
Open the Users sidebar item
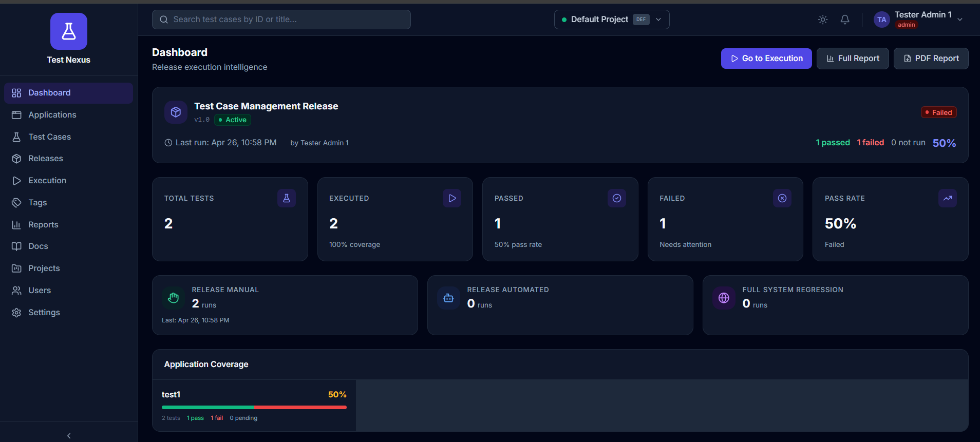coord(68,291)
